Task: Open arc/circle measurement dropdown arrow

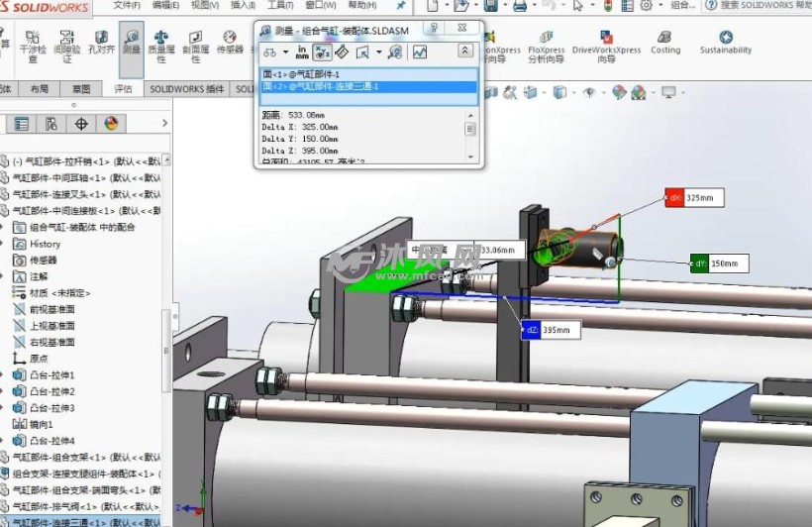Action: [x=285, y=53]
